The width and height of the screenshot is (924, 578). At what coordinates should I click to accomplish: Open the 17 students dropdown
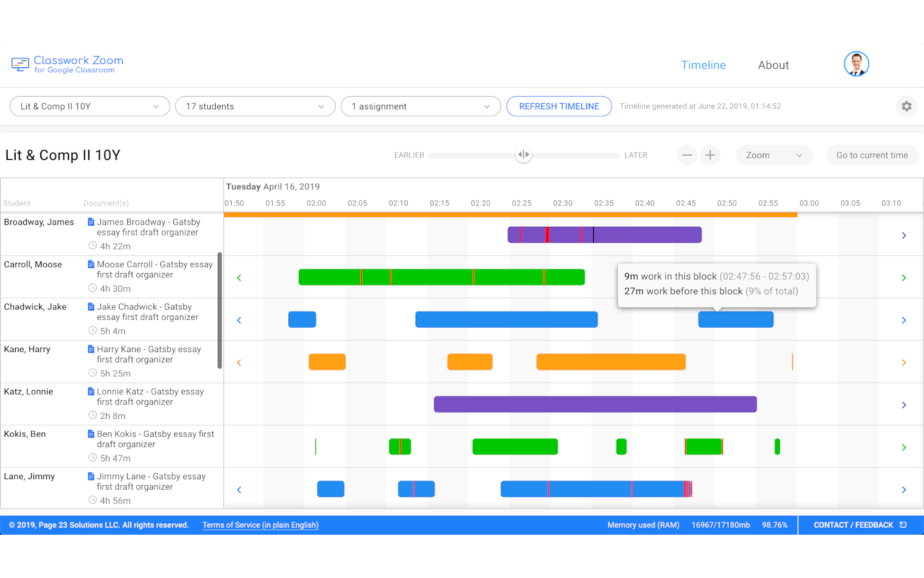click(255, 105)
